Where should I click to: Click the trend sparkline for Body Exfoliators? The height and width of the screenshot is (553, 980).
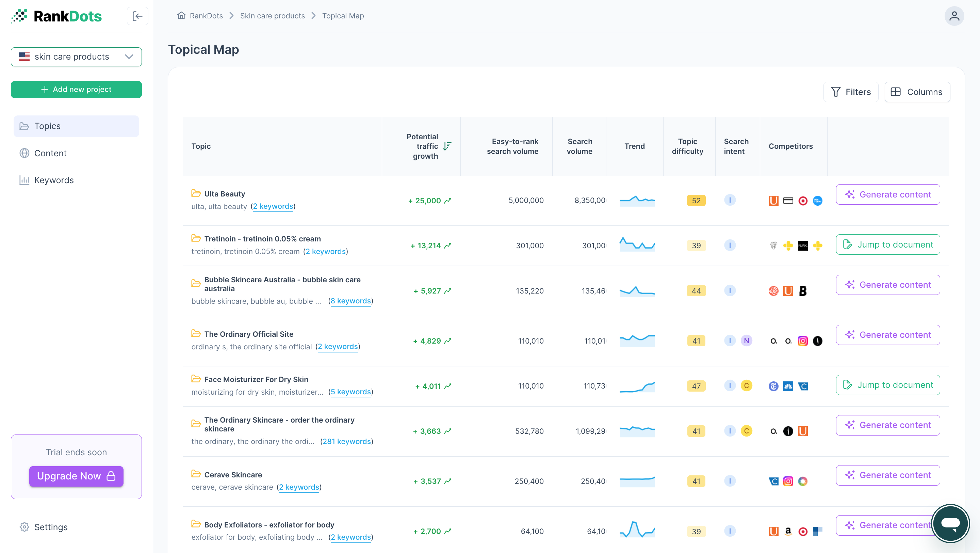pyautogui.click(x=637, y=529)
